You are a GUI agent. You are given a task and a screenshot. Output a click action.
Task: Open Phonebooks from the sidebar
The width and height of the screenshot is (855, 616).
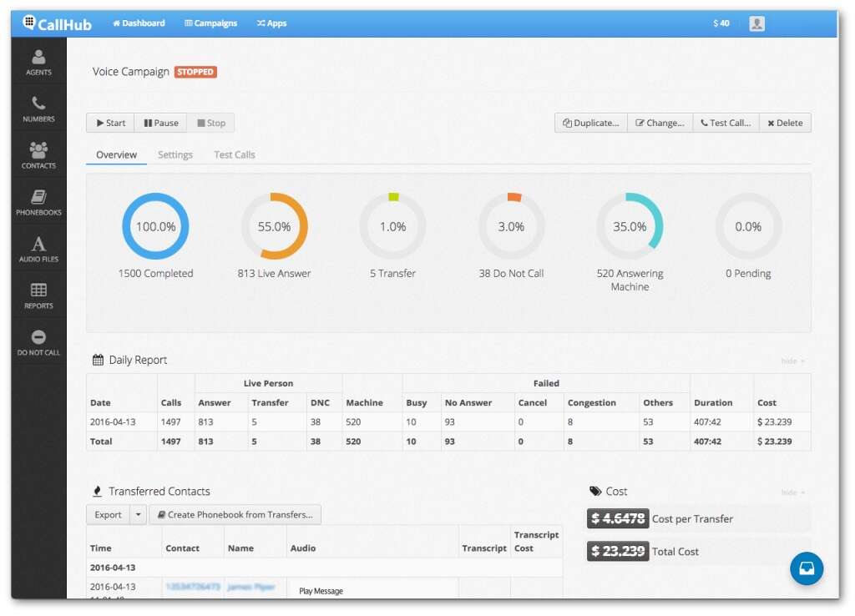[38, 200]
